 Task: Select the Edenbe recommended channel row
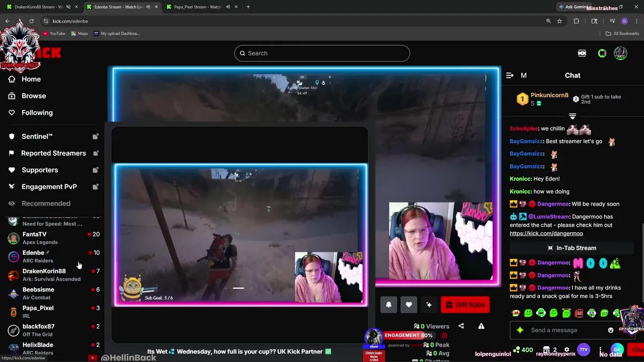click(54, 256)
